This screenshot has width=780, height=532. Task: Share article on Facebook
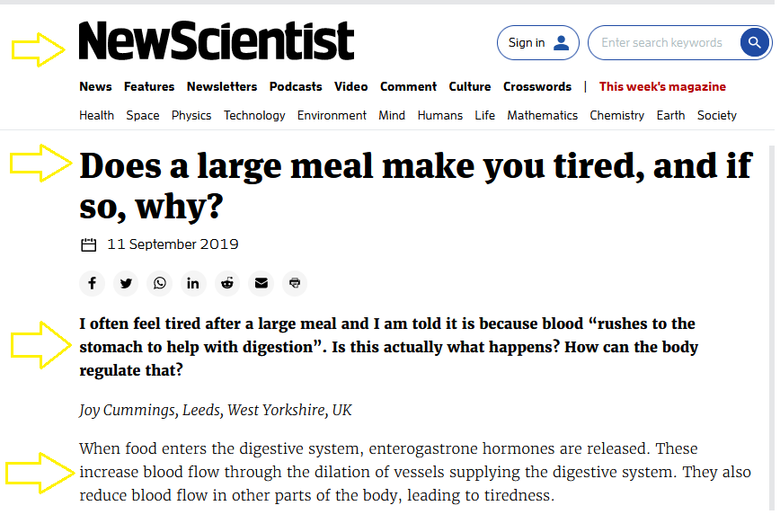tap(92, 283)
